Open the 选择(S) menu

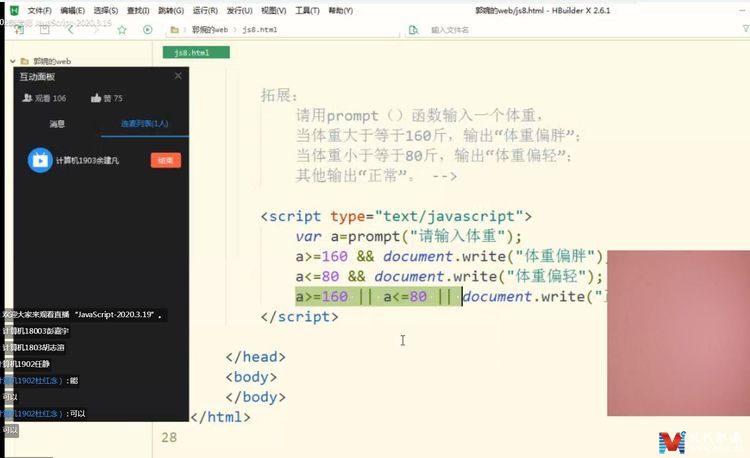106,11
